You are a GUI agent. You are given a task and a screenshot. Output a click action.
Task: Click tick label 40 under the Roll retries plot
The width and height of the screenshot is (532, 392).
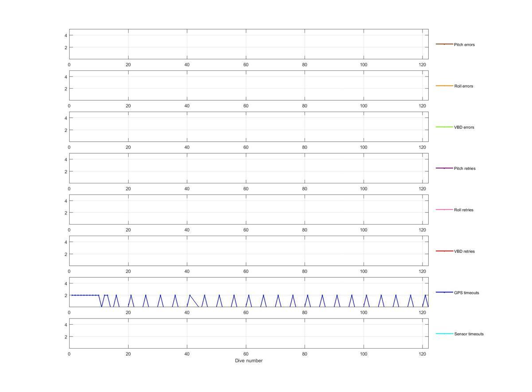coord(187,230)
